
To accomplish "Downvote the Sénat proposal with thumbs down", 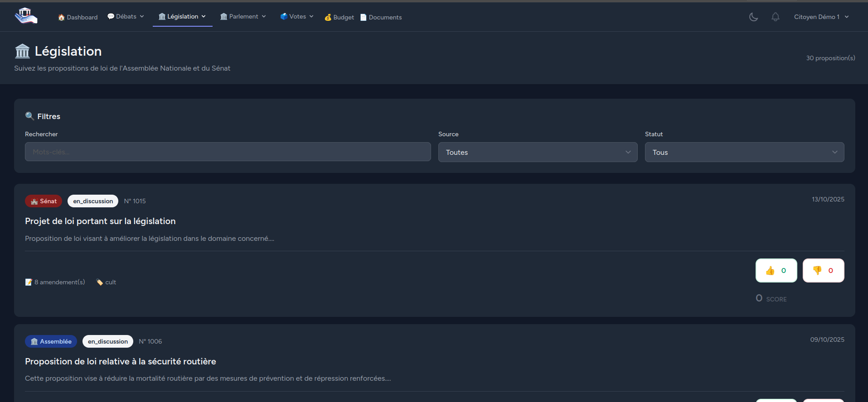I will (x=823, y=270).
